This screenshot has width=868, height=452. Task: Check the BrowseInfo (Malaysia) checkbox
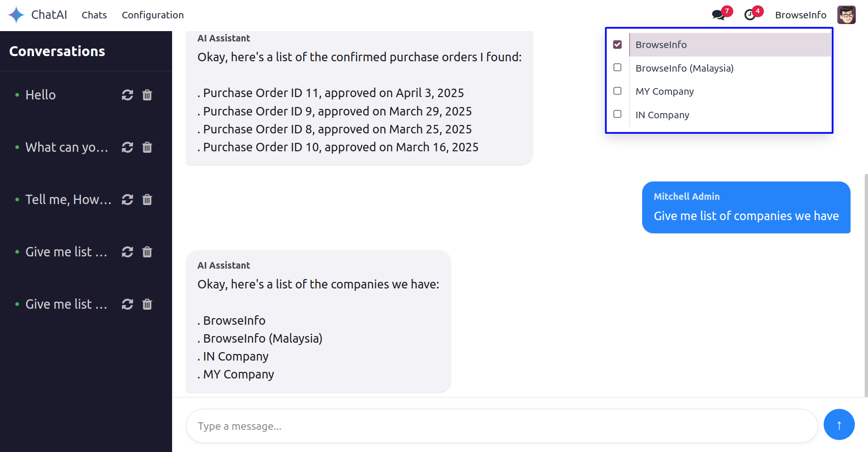pos(617,68)
